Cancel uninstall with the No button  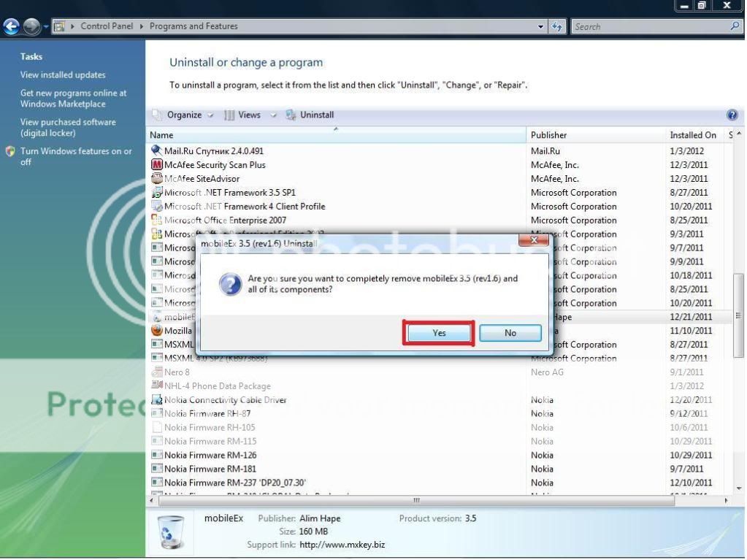510,333
